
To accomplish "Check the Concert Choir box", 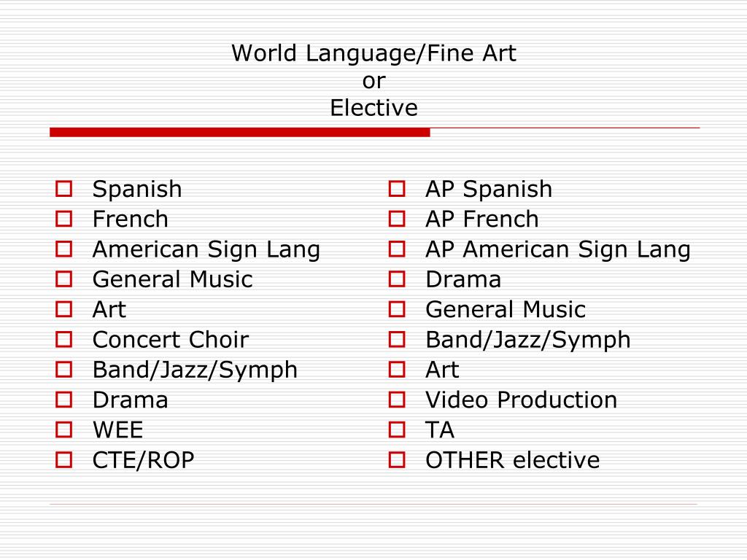I will click(64, 340).
